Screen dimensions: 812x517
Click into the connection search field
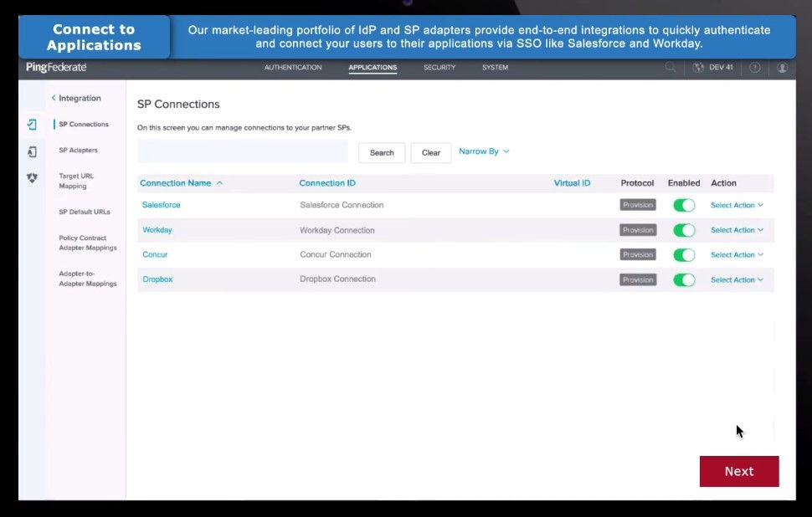tap(243, 152)
